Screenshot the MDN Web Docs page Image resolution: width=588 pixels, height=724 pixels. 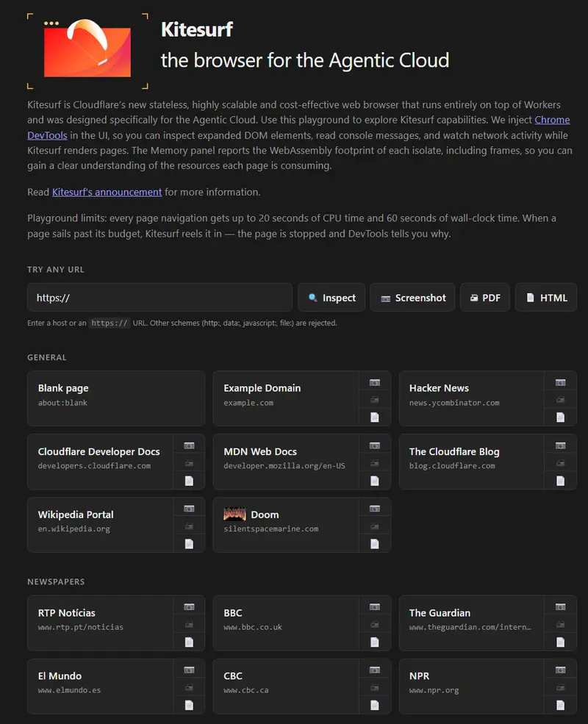click(x=375, y=445)
